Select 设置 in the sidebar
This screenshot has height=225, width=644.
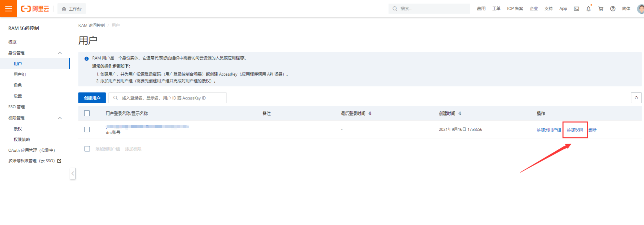coord(18,96)
